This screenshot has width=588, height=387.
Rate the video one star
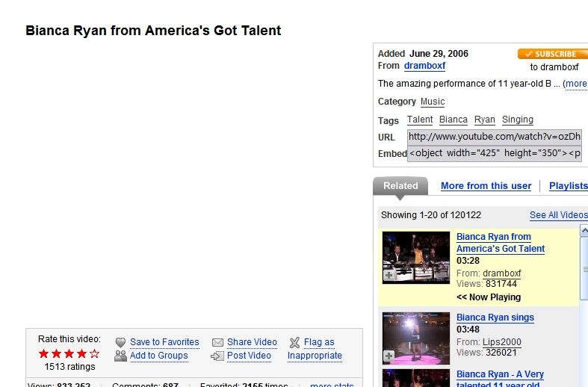(x=43, y=354)
